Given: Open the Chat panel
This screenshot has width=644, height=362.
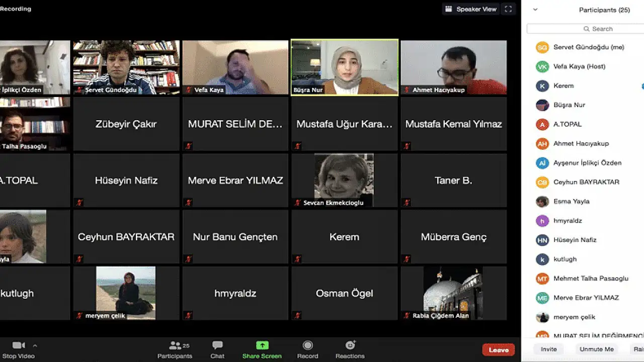Looking at the screenshot, I should 217,345.
